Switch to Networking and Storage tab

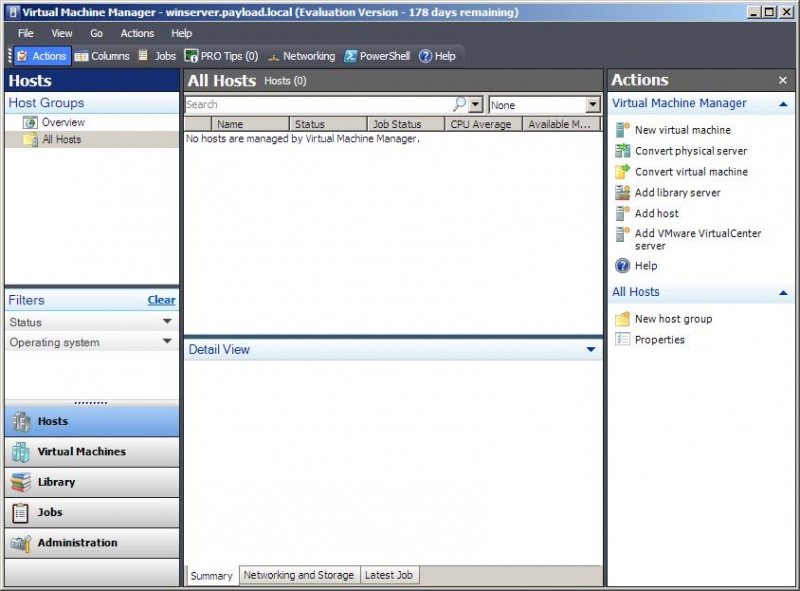298,575
